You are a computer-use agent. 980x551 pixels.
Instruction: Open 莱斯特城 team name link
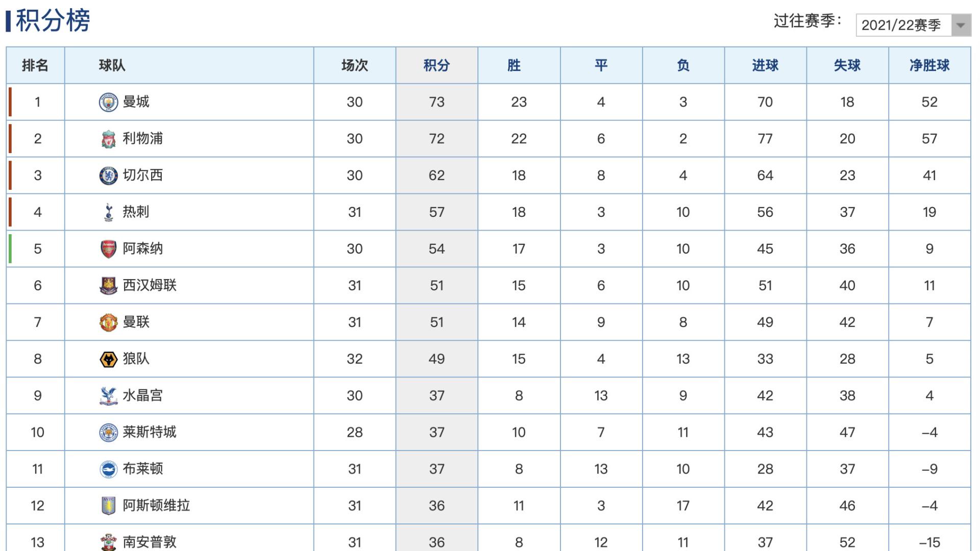click(x=150, y=432)
